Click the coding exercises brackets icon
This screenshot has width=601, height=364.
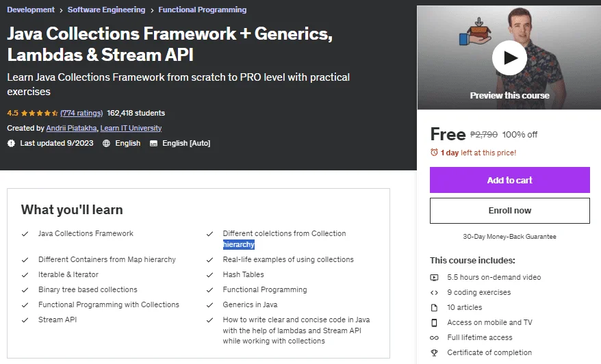coord(434,293)
